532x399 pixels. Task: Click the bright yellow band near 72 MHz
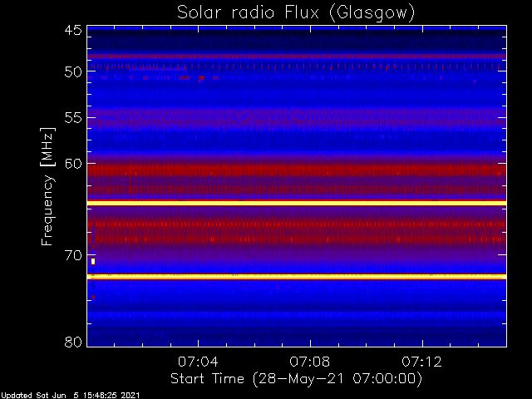(x=297, y=277)
